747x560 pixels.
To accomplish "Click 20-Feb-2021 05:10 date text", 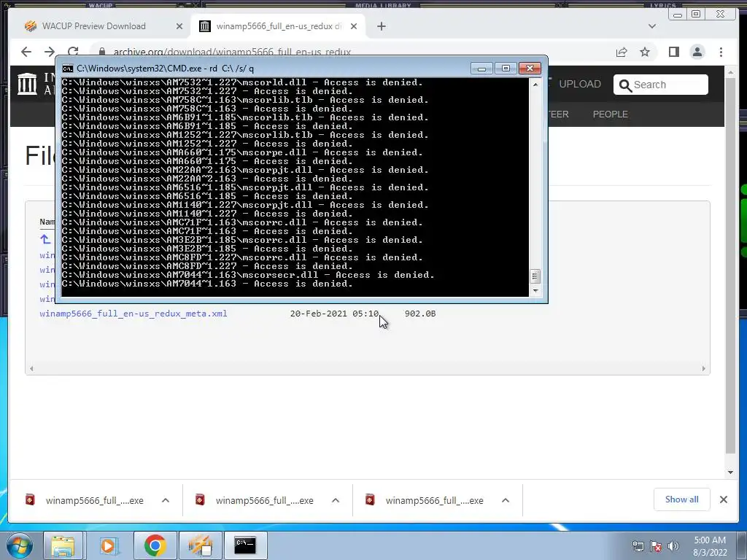I will coord(334,314).
